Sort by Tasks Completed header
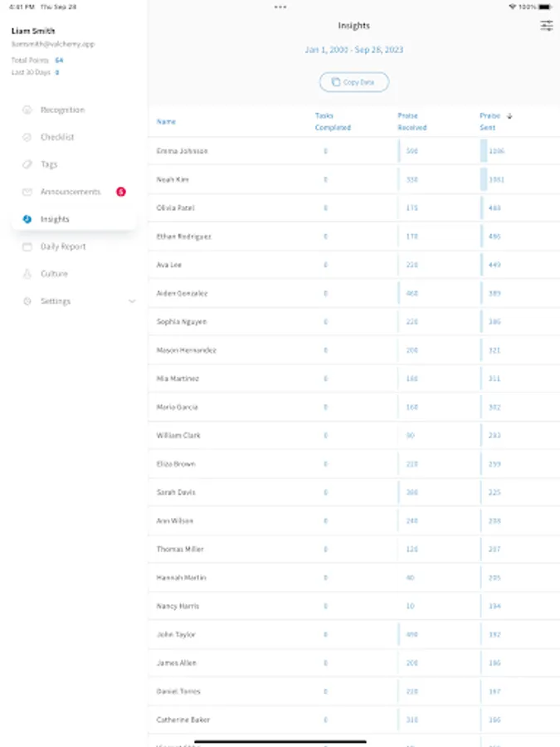 point(333,122)
